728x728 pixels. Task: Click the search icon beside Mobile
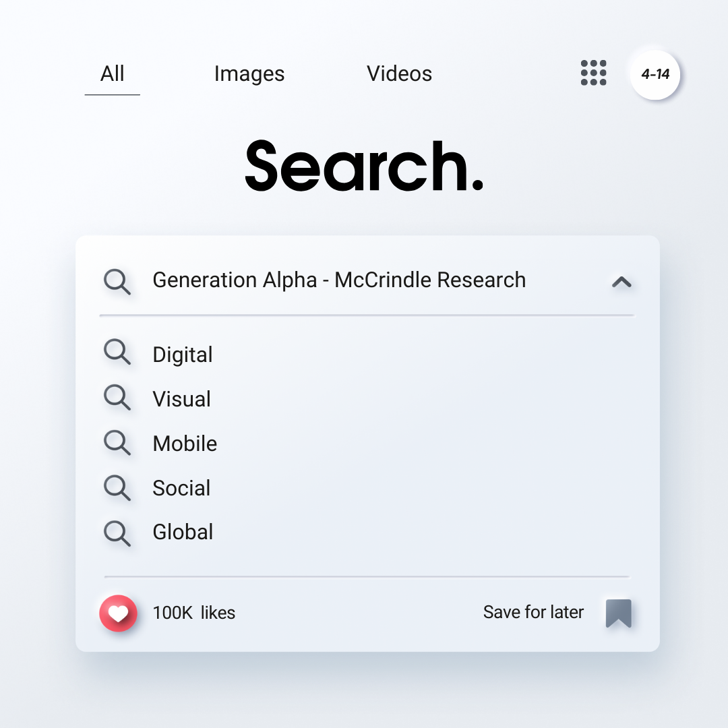(x=117, y=443)
